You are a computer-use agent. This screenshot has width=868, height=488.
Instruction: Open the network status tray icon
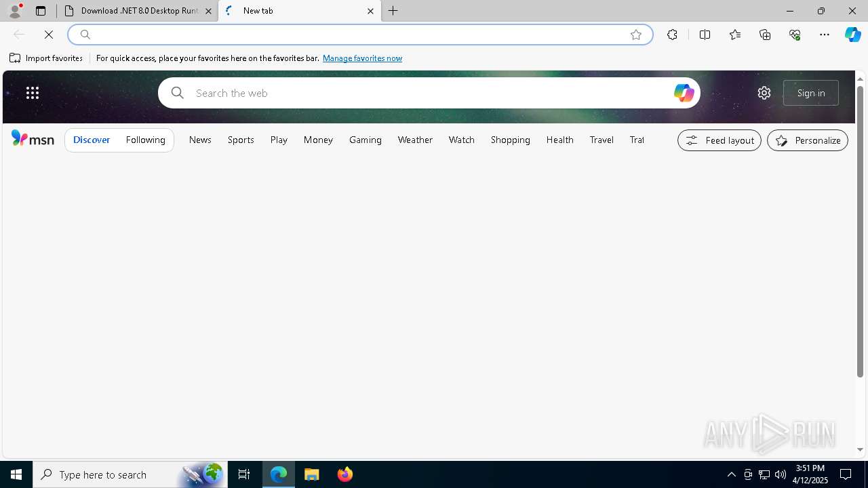click(x=764, y=474)
